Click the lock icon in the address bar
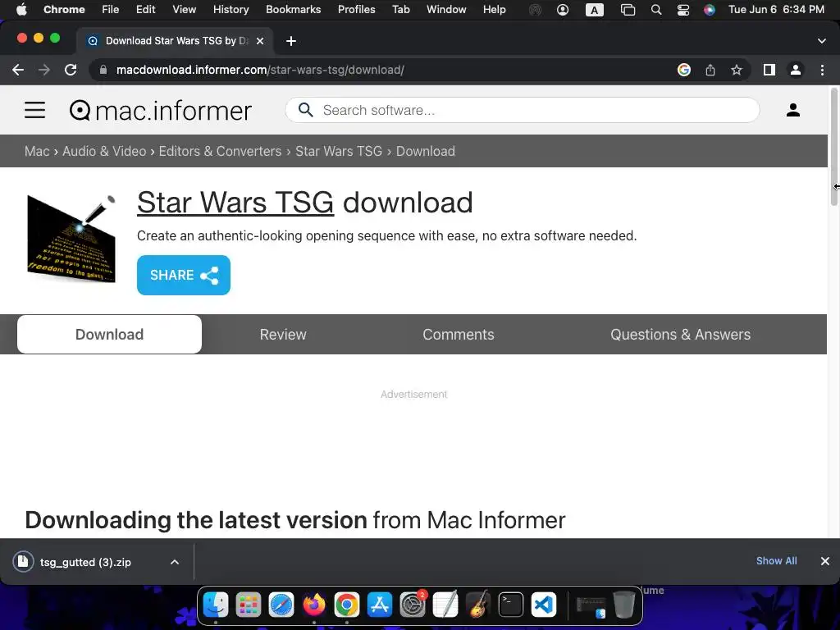Viewport: 840px width, 630px height. (x=103, y=70)
